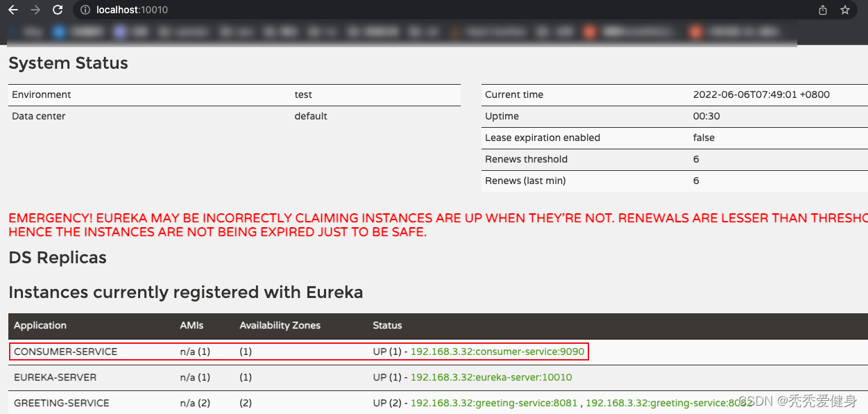Bookmark this page with the star

(x=845, y=10)
